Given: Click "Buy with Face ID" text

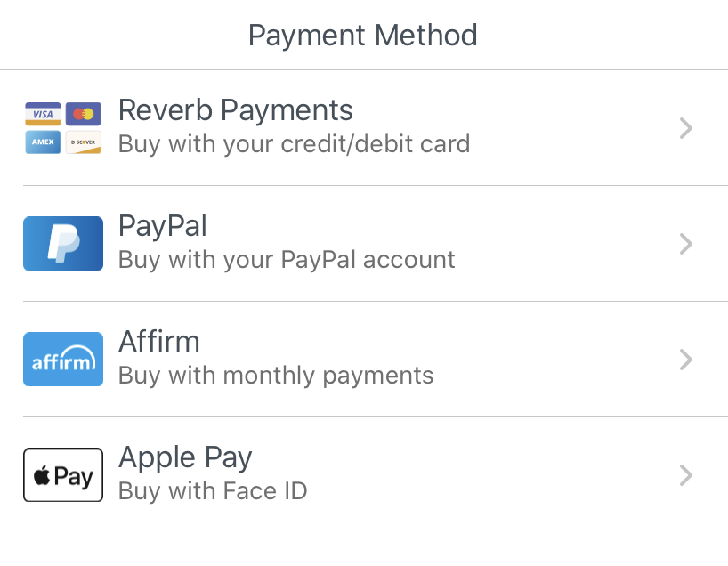Looking at the screenshot, I should coord(213,490).
